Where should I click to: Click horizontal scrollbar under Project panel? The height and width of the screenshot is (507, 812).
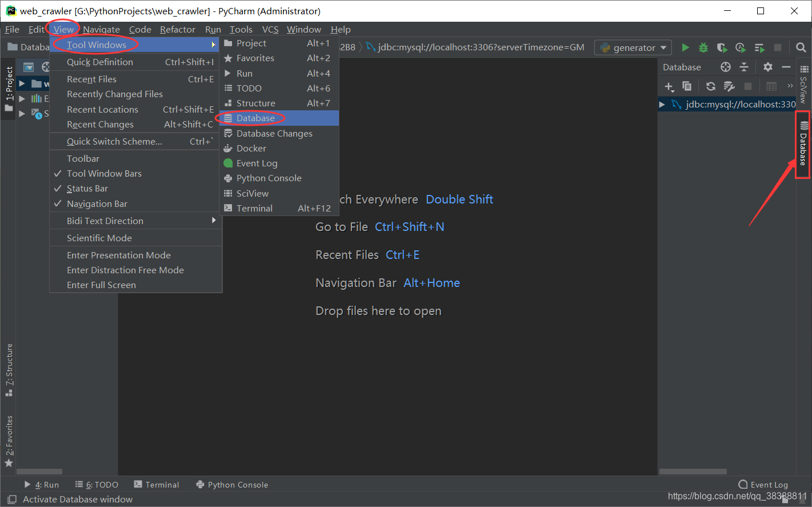click(x=39, y=472)
